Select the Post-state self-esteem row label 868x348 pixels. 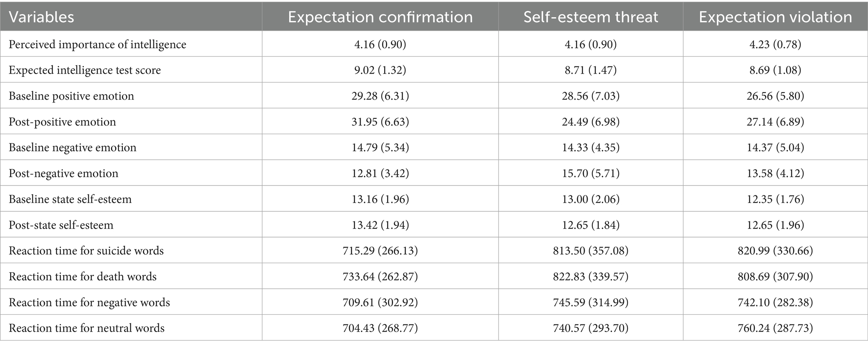click(x=61, y=225)
